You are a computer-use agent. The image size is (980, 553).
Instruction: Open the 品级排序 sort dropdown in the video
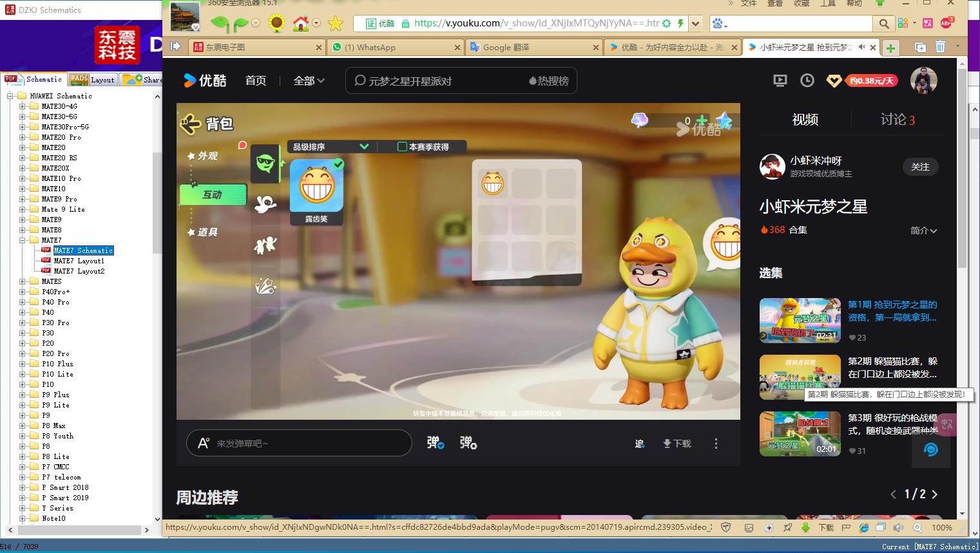pyautogui.click(x=331, y=147)
